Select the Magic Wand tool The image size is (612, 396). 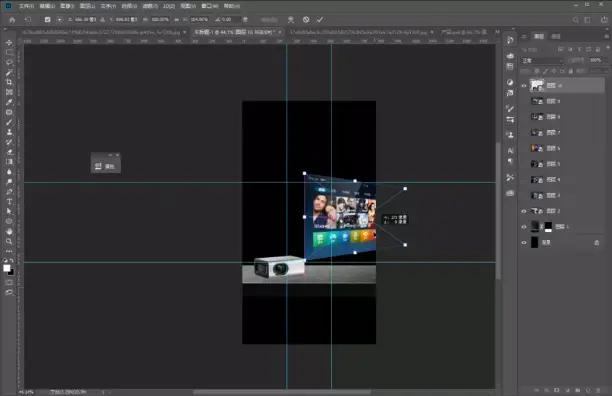pyautogui.click(x=9, y=72)
